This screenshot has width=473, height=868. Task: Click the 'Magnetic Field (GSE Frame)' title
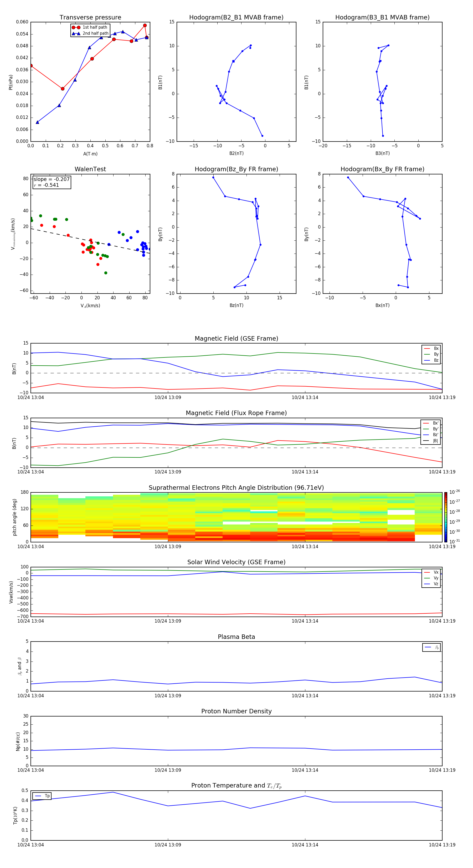(x=236, y=339)
